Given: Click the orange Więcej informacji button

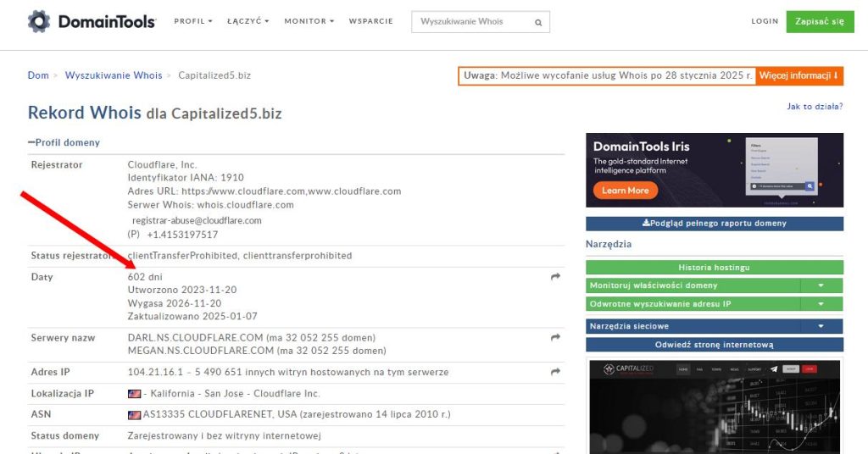Looking at the screenshot, I should coord(798,75).
